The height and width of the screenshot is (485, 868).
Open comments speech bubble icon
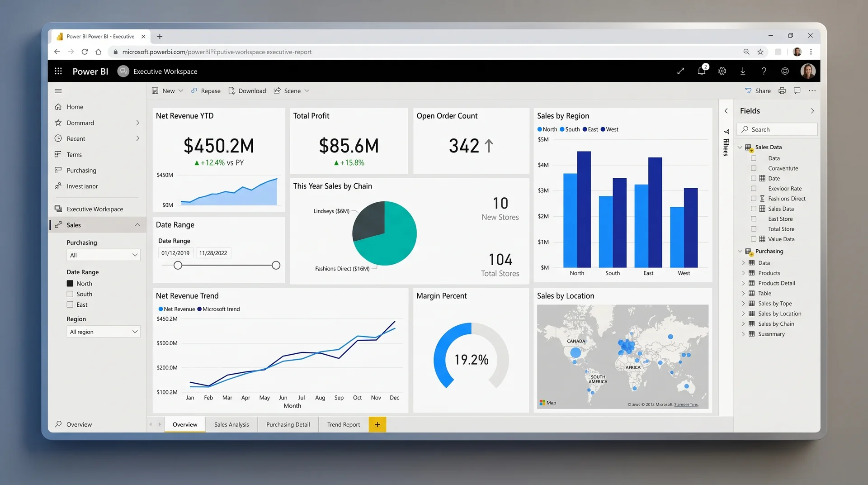click(x=797, y=91)
